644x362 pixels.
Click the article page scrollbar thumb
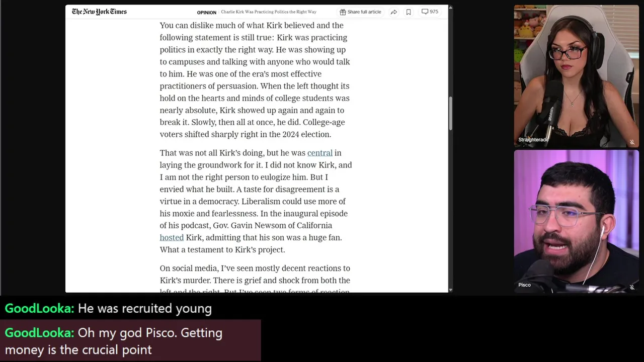click(x=450, y=113)
